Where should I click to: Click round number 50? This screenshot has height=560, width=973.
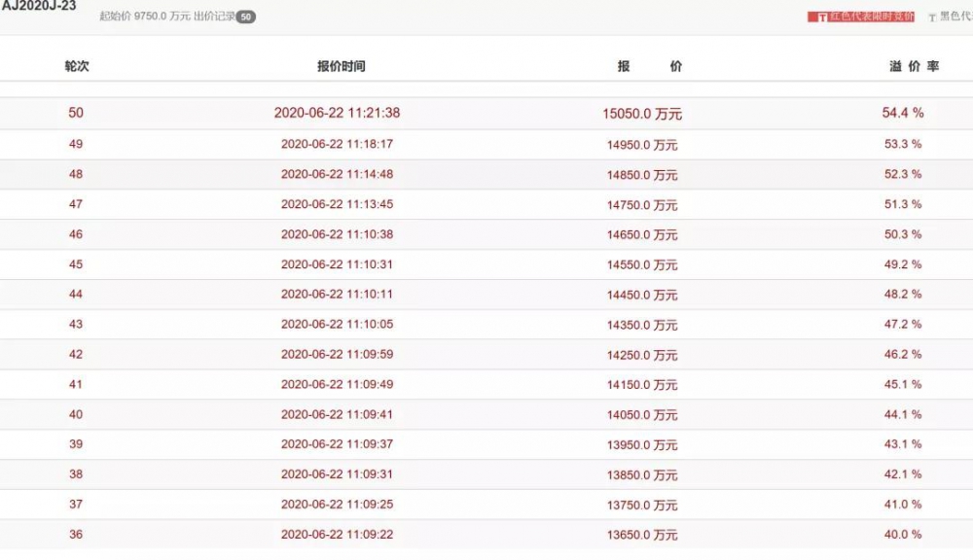(76, 112)
